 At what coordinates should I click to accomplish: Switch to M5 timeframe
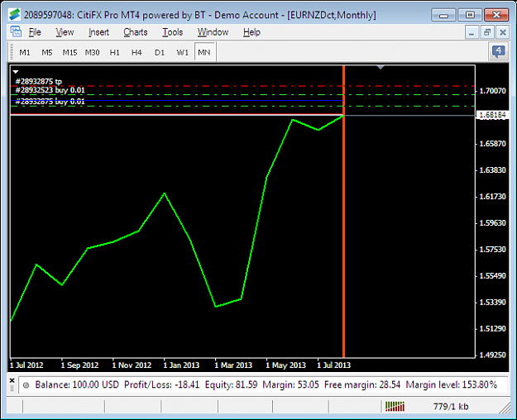click(47, 52)
